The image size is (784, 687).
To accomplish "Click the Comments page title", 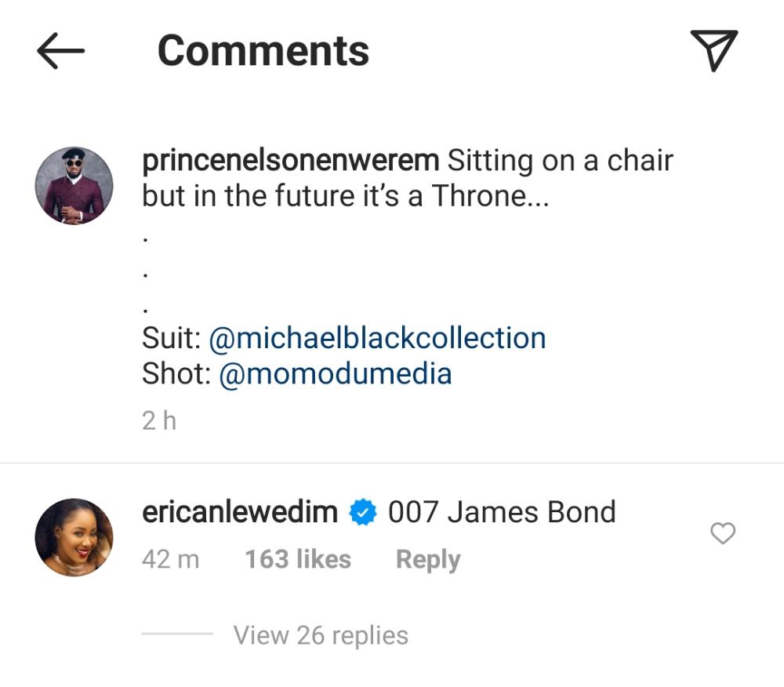I will (263, 51).
